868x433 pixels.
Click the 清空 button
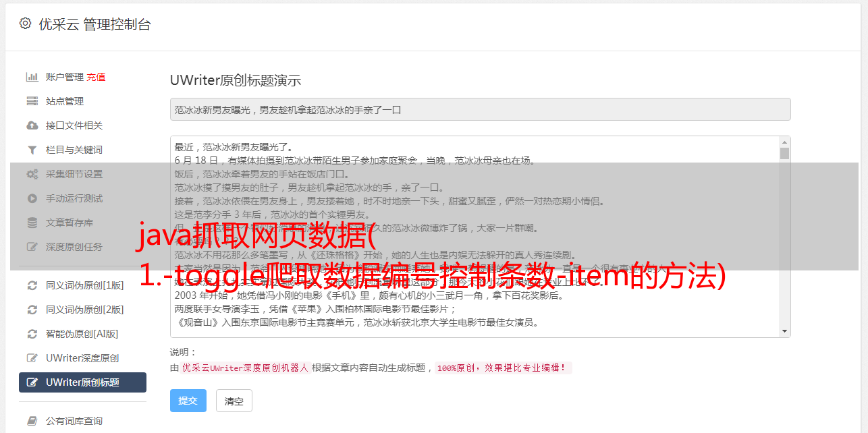pos(234,401)
